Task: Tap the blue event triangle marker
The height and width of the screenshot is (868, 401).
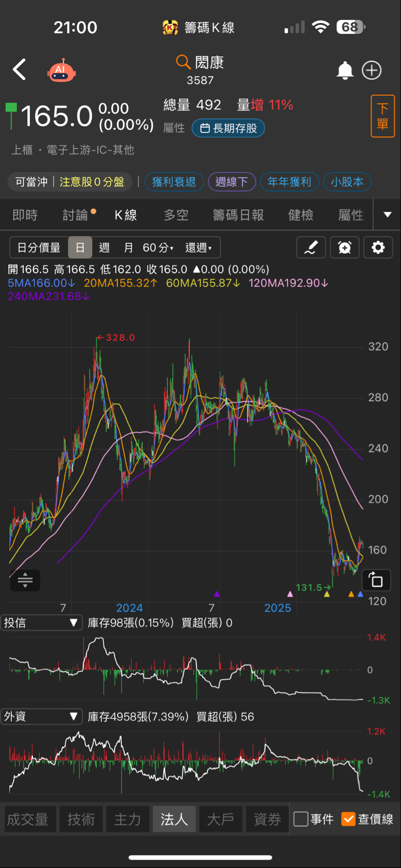Action: pos(360,594)
